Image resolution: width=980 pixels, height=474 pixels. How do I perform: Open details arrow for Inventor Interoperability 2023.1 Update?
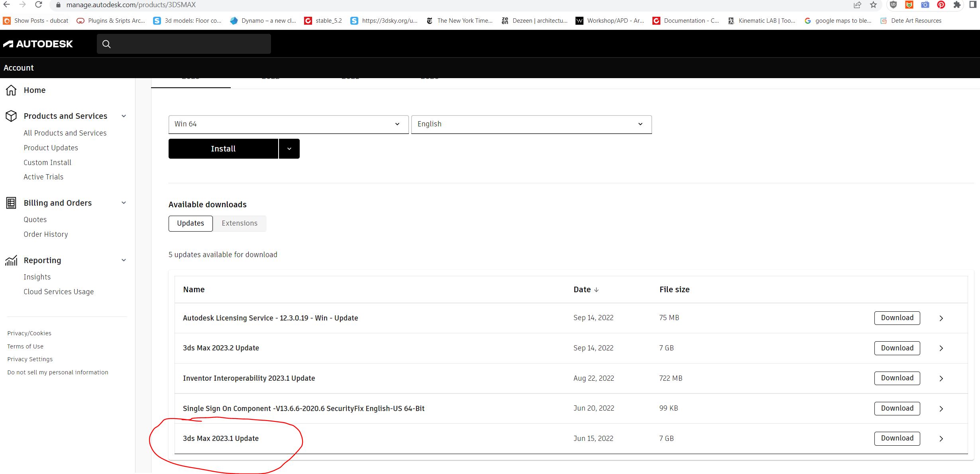point(941,378)
